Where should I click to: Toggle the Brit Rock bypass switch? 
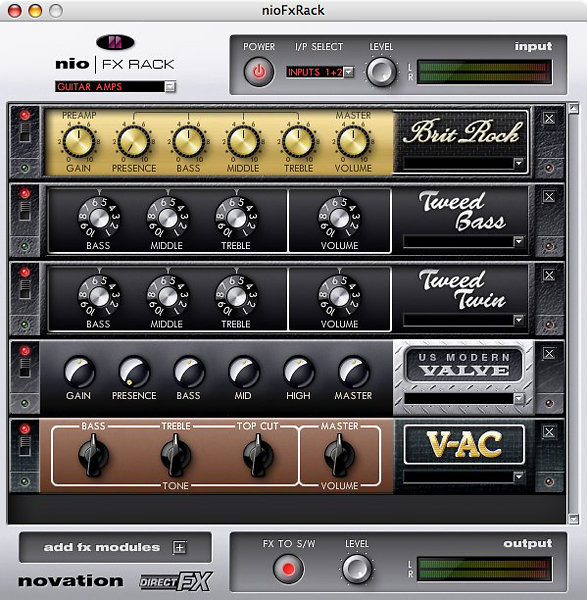[25, 133]
